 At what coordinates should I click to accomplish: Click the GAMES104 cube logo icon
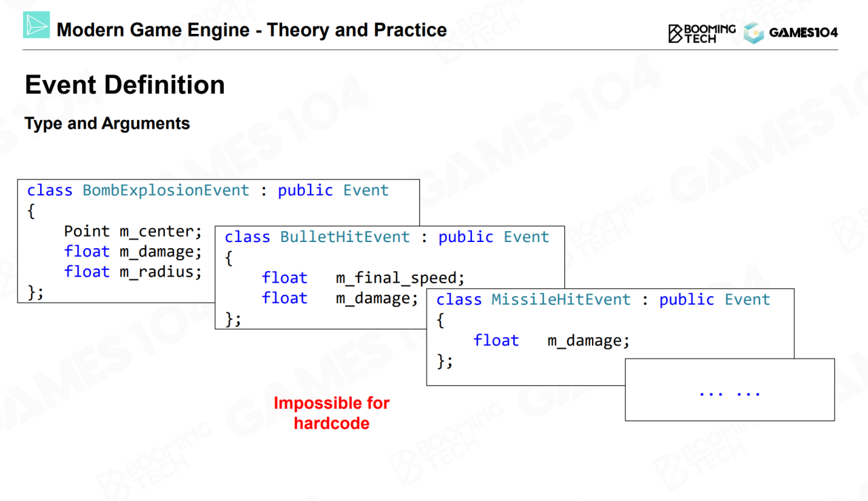tap(753, 33)
